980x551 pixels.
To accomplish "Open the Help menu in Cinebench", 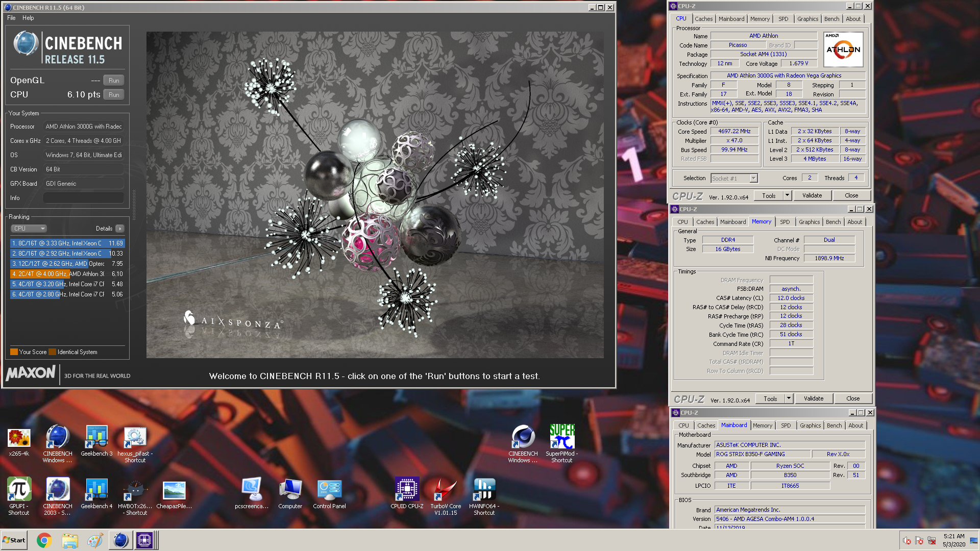I will 28,18.
